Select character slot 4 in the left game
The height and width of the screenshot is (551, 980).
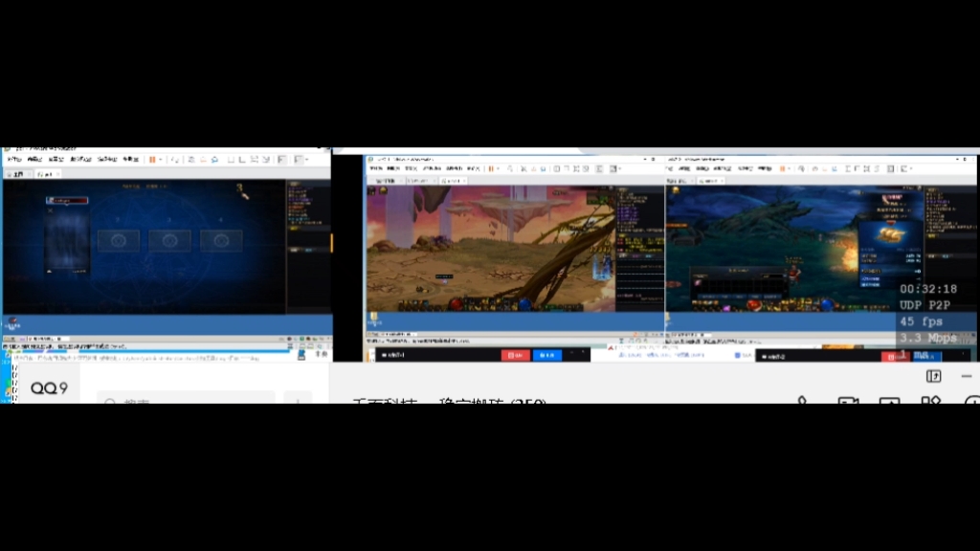click(x=221, y=240)
